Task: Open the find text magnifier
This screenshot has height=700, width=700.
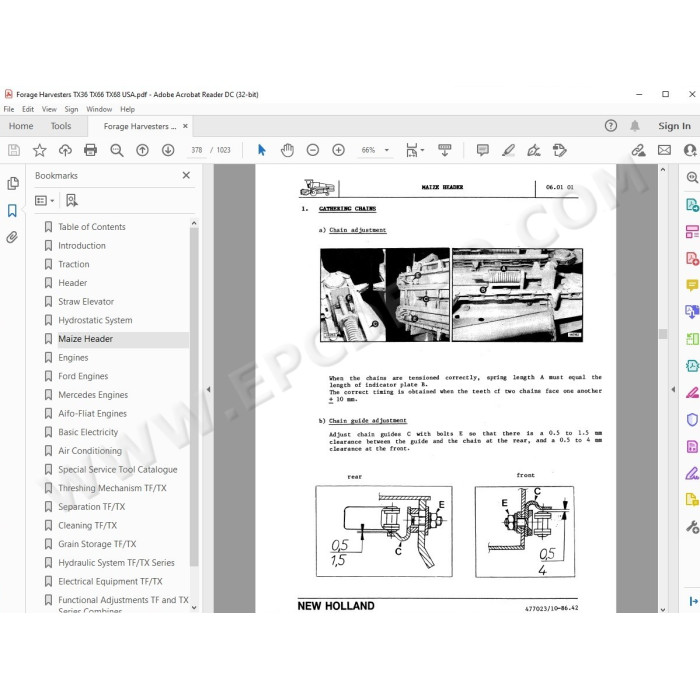Action: click(117, 150)
